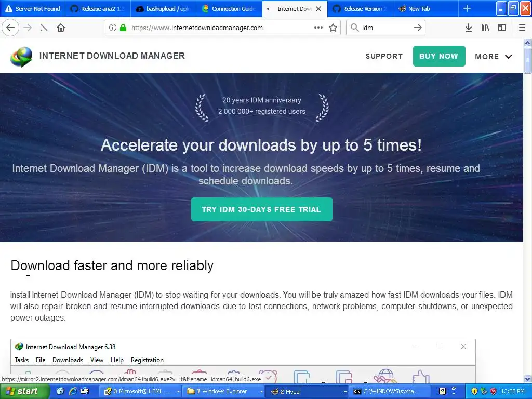The height and width of the screenshot is (399, 532).
Task: Open the browser Library icon
Action: click(x=485, y=28)
